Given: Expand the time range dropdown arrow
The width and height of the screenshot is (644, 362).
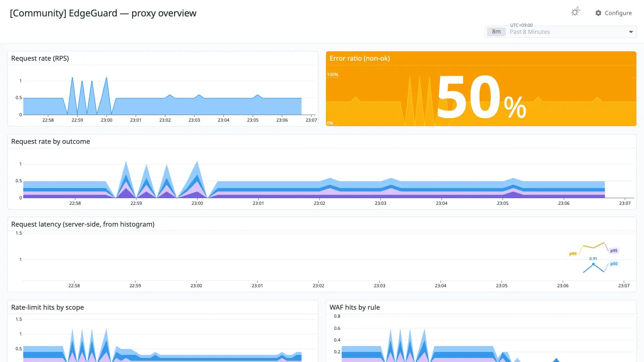Looking at the screenshot, I should (x=631, y=32).
